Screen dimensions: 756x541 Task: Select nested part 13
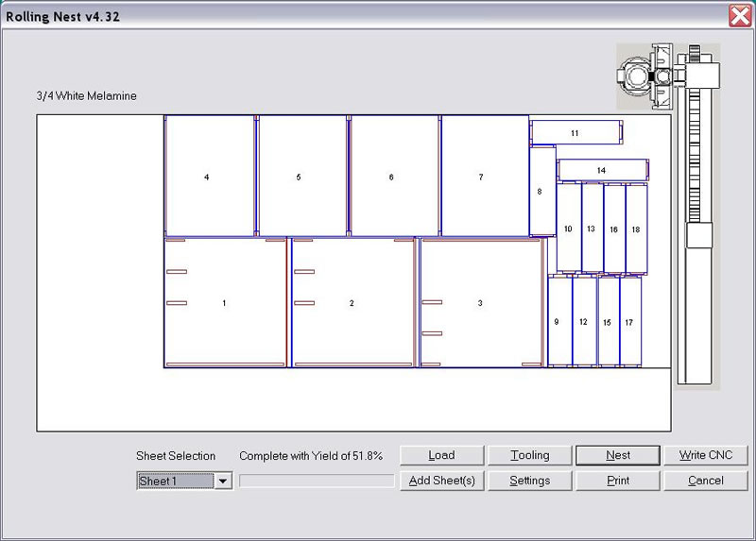(x=593, y=228)
